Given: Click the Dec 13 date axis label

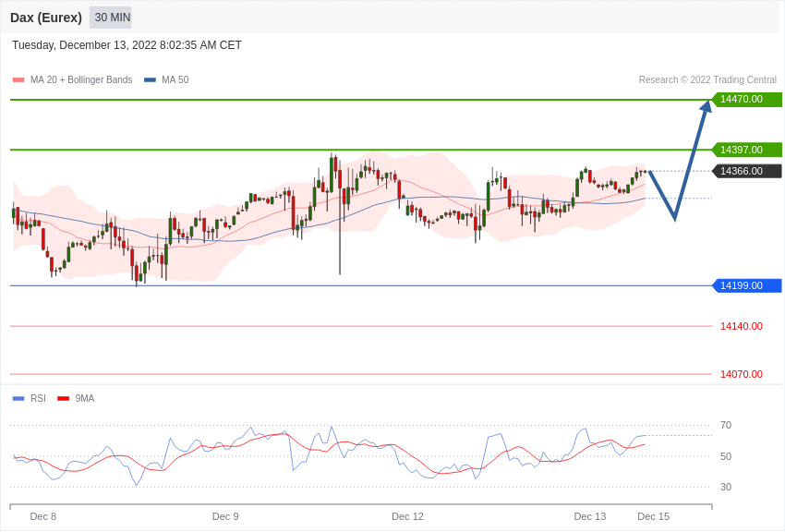Looking at the screenshot, I should (590, 516).
